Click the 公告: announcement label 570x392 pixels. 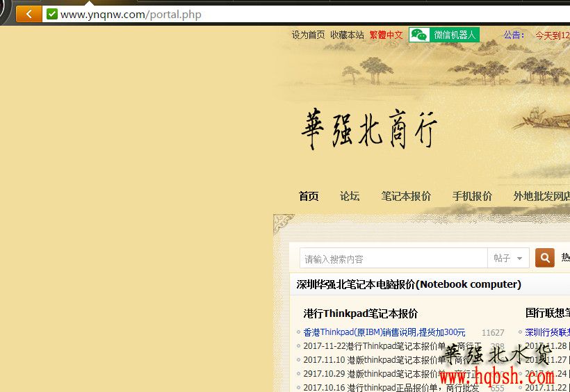tap(514, 35)
